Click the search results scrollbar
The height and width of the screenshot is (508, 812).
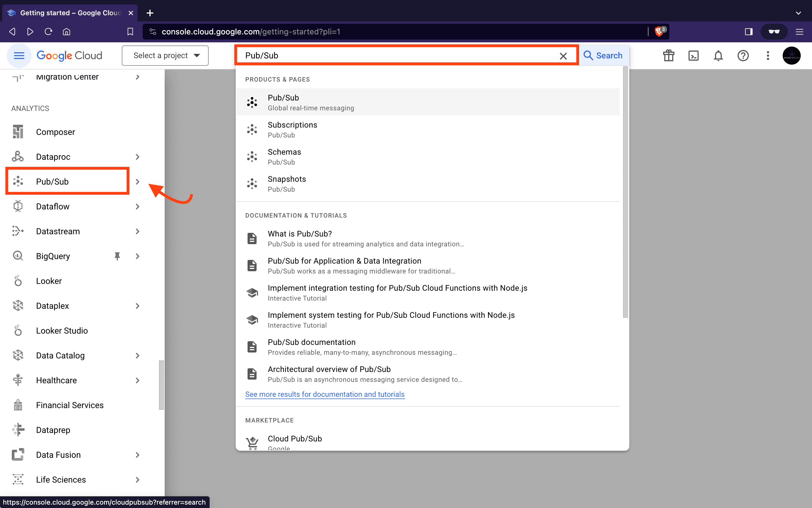(625, 192)
